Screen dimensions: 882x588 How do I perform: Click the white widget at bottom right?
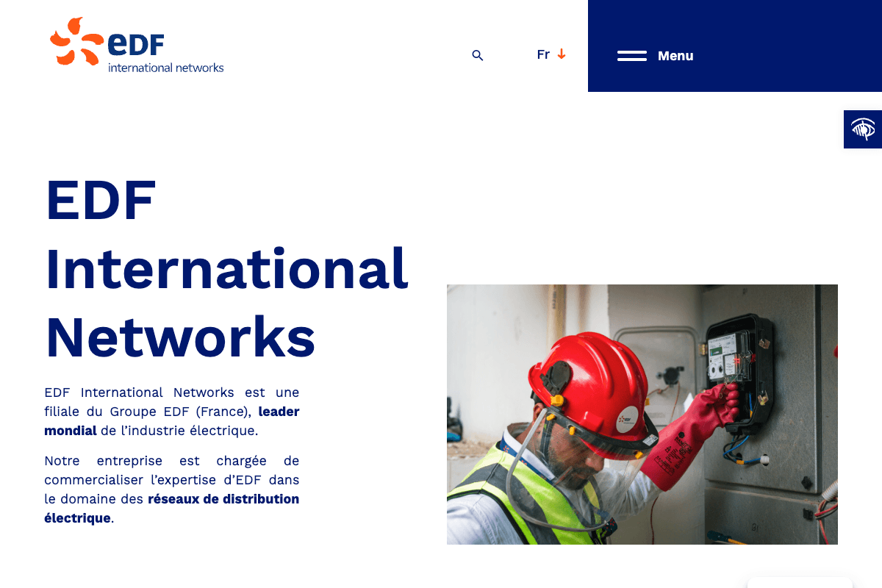[x=800, y=582]
